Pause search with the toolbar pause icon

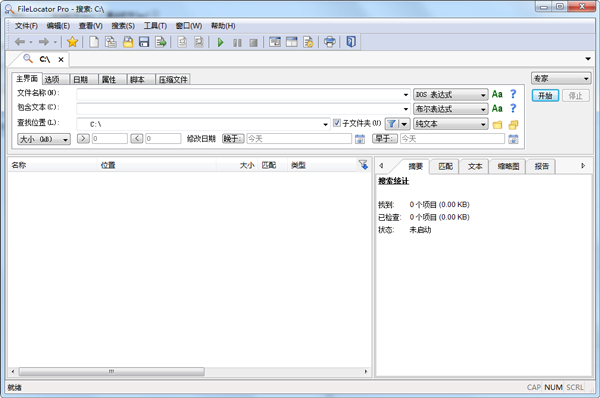[x=237, y=42]
